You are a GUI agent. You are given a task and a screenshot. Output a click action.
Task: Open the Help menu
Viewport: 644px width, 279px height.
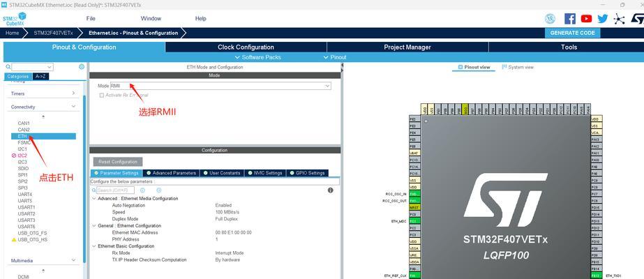(x=201, y=18)
